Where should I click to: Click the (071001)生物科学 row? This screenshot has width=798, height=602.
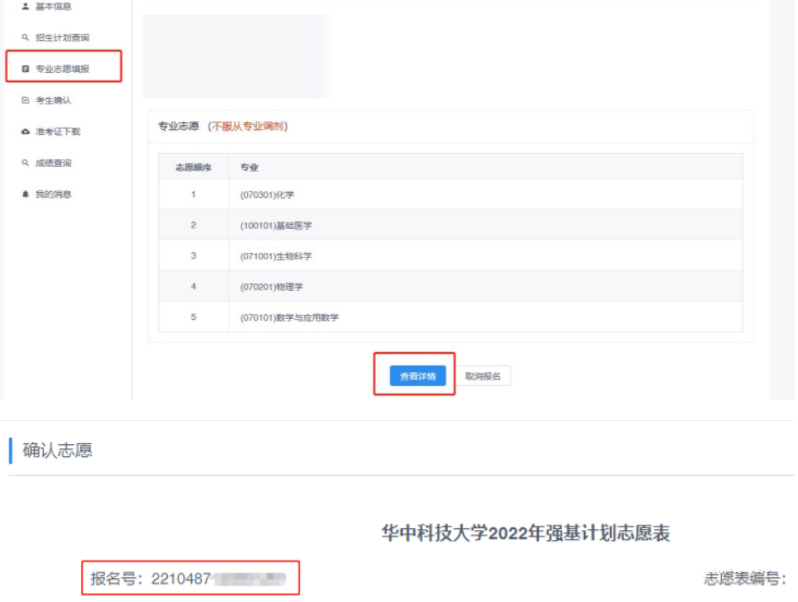tap(450, 255)
